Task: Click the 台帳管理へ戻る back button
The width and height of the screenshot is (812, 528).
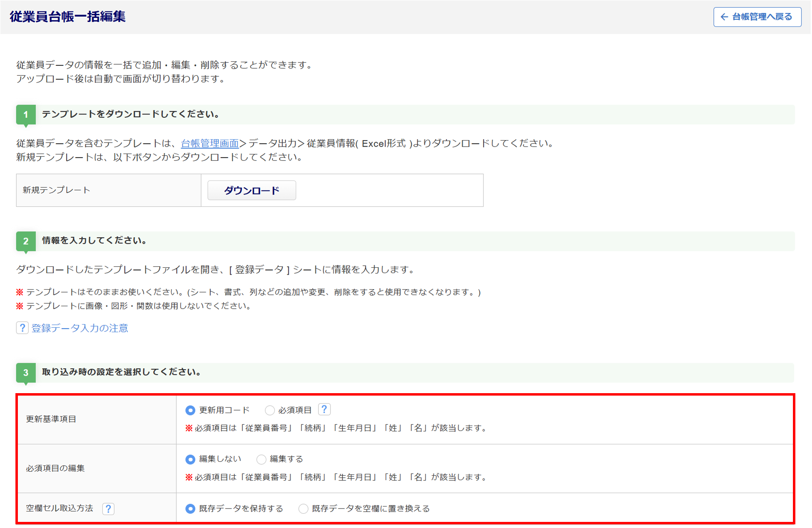Action: tap(757, 17)
